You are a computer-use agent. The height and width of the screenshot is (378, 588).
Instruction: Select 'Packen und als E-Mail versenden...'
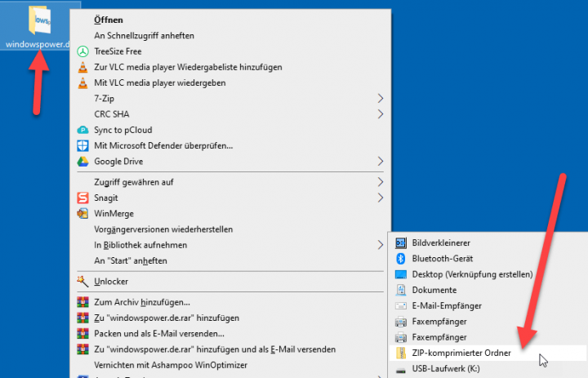pyautogui.click(x=230, y=334)
